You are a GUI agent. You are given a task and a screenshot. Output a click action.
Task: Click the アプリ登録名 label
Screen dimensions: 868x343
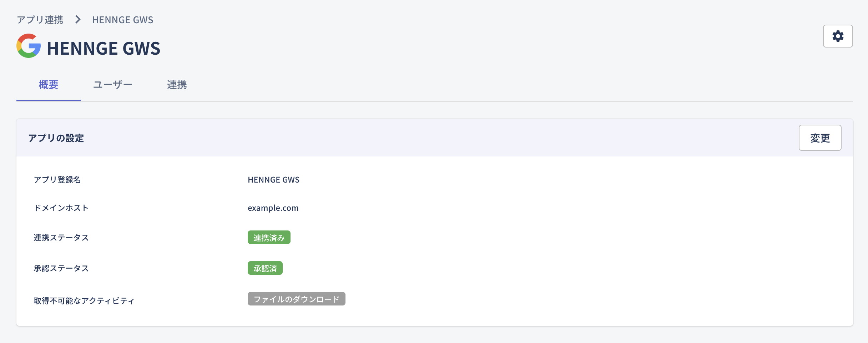(57, 180)
